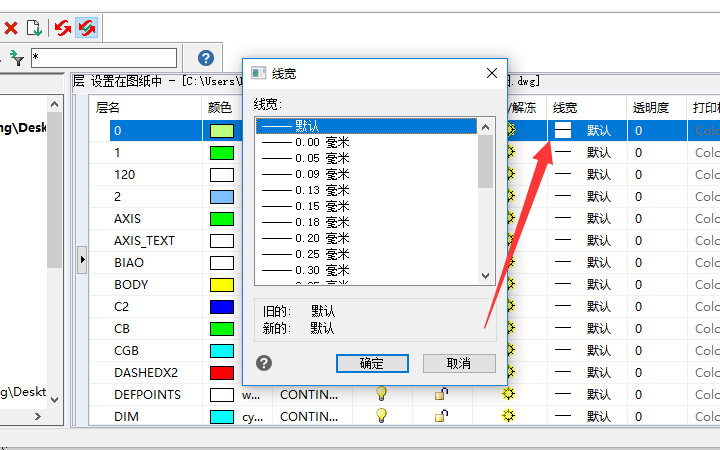Viewport: 720px width, 450px height.
Task: Open blue color swatch of C2 layer
Action: [222, 307]
